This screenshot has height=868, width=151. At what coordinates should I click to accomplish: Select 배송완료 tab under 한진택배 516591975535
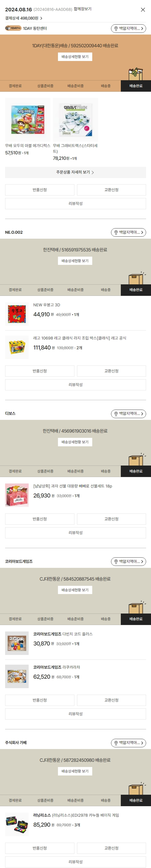136,290
